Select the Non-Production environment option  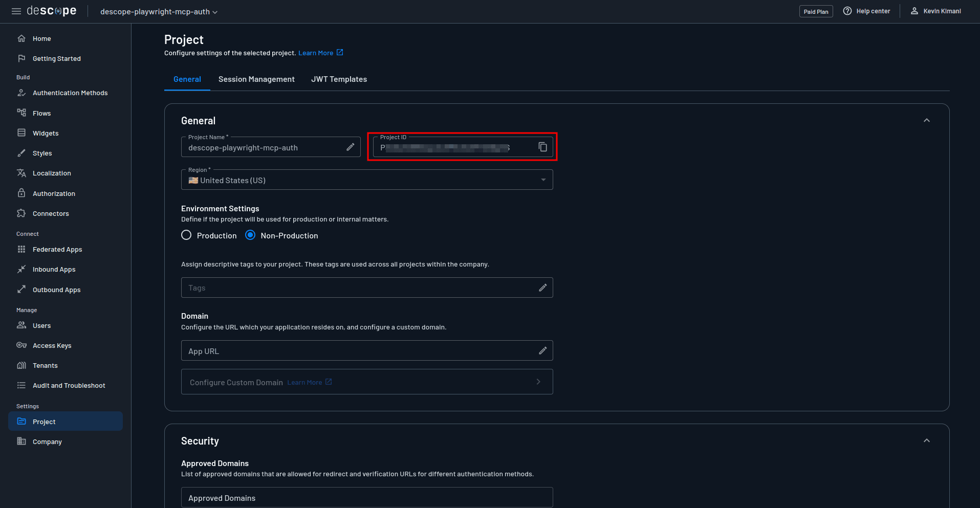click(x=250, y=235)
